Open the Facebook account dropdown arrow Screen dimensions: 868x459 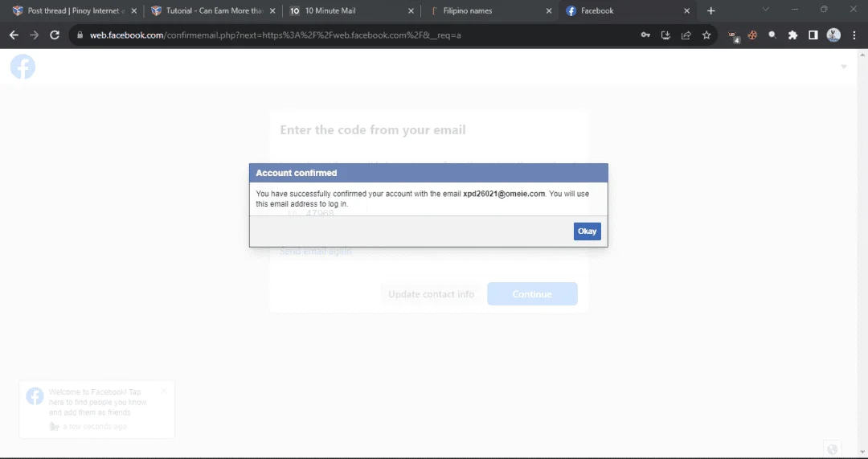coord(844,67)
